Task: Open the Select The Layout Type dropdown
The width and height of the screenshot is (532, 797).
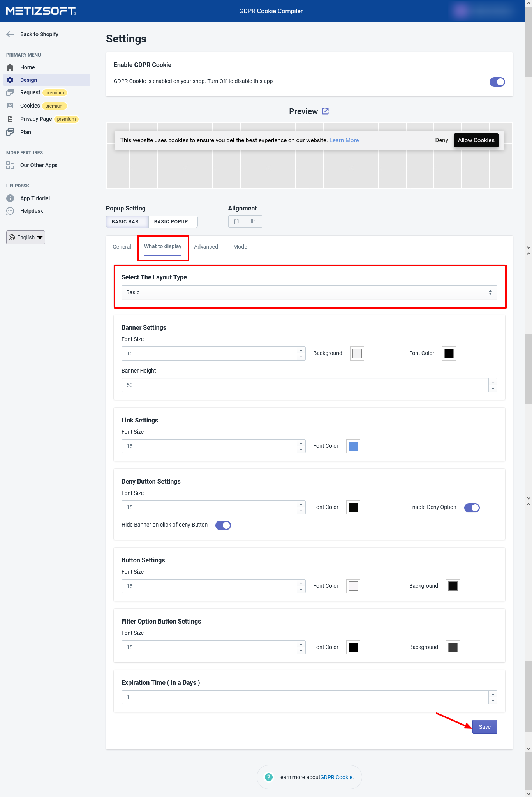Action: pyautogui.click(x=309, y=292)
